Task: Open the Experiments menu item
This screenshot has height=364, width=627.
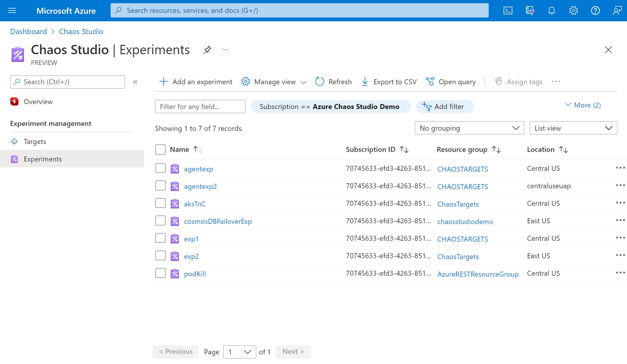Action: (x=43, y=159)
